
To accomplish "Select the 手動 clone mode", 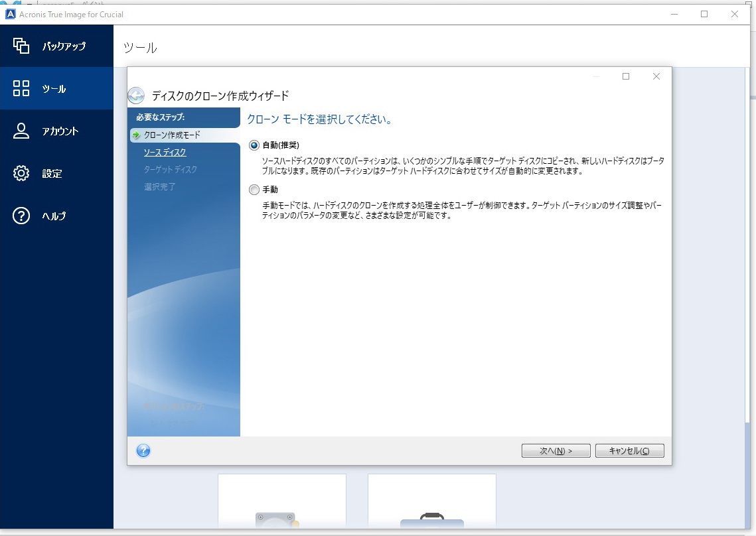I will pyautogui.click(x=254, y=190).
